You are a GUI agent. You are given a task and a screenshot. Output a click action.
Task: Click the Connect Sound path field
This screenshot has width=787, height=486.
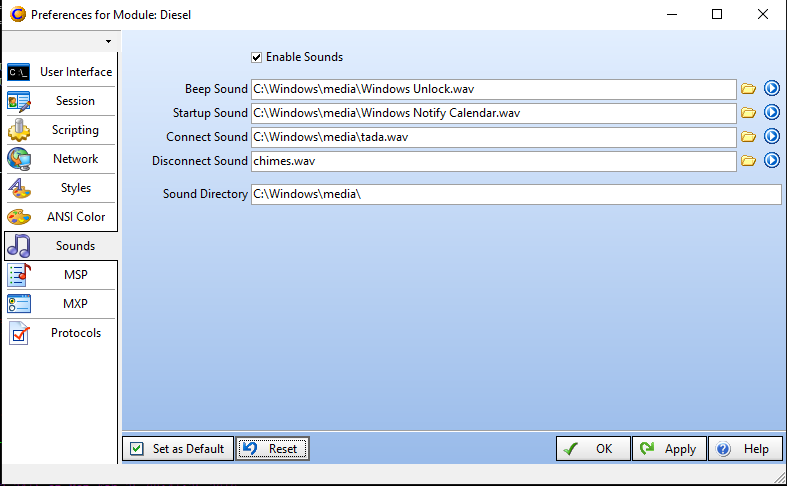coord(494,137)
